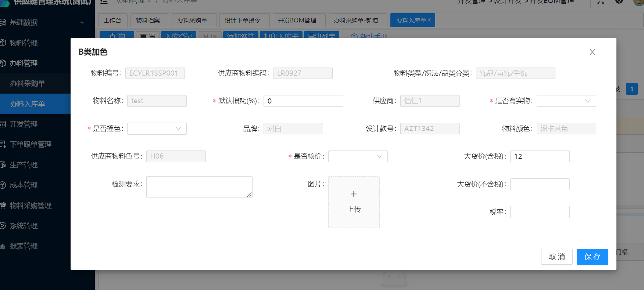Click the plus icon to upload image
This screenshot has width=644, height=290.
(354, 194)
